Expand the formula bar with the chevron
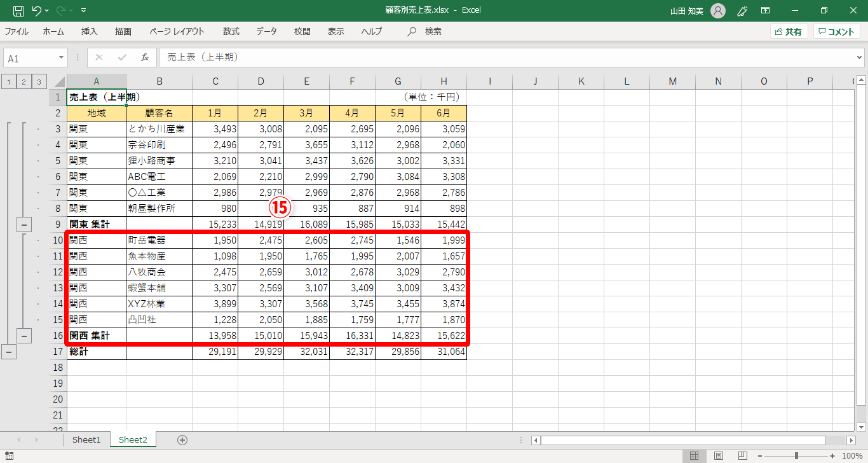 [x=860, y=57]
